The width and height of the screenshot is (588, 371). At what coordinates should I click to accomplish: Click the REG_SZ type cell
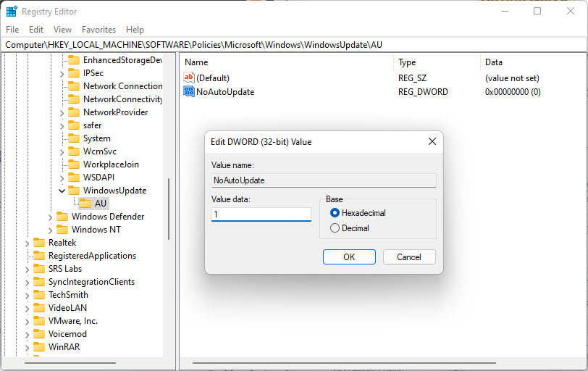tap(412, 78)
